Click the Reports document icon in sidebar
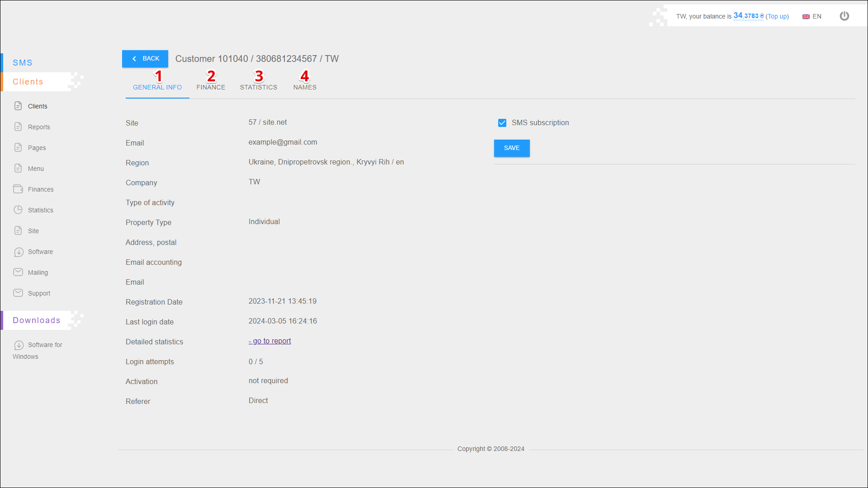The image size is (868, 488). (18, 127)
